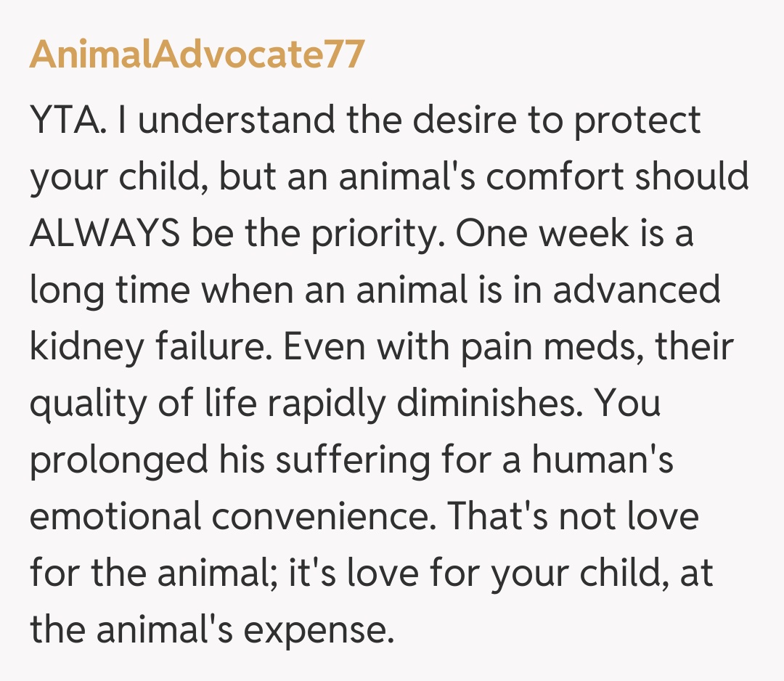Click the words 'That's not love'
This screenshot has width=784, height=681.
coord(572,517)
